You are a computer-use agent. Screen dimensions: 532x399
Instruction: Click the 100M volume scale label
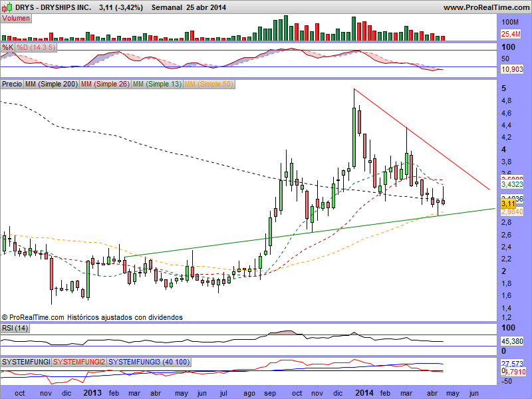pyautogui.click(x=510, y=22)
